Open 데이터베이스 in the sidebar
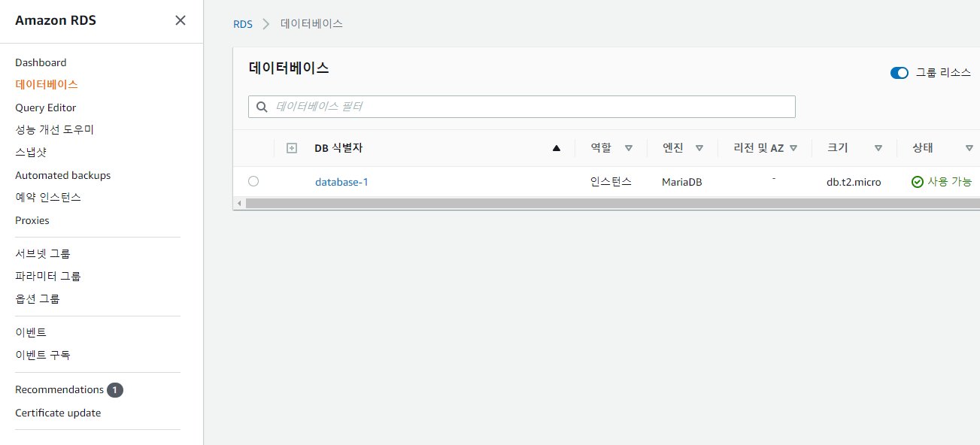The width and height of the screenshot is (980, 445). 47,85
